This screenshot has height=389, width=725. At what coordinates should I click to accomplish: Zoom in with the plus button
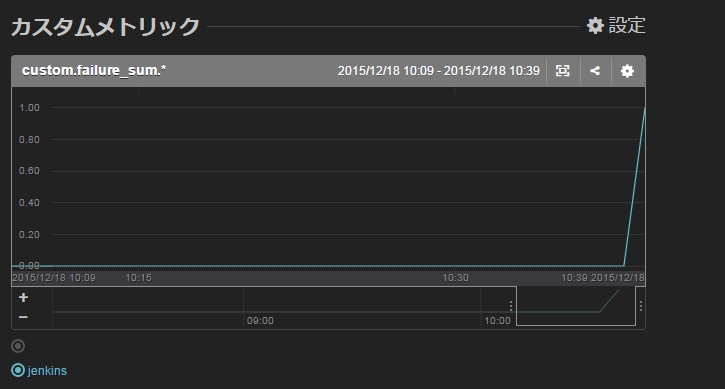tap(23, 297)
